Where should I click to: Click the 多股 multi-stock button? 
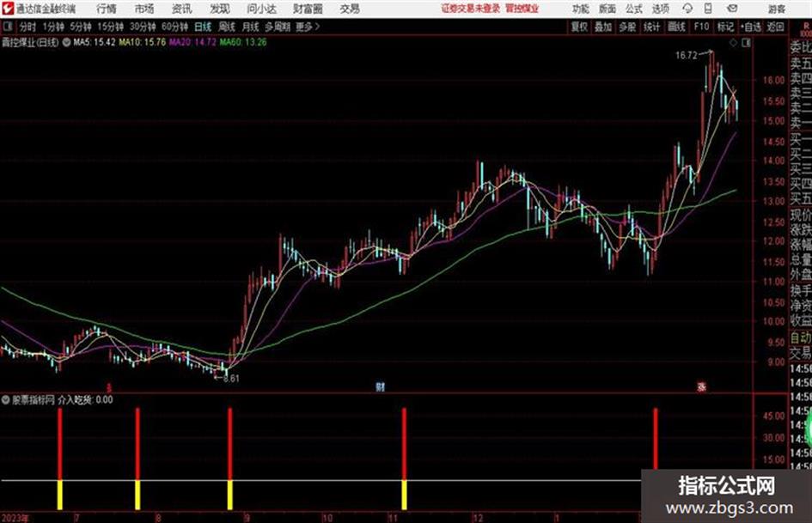point(627,27)
